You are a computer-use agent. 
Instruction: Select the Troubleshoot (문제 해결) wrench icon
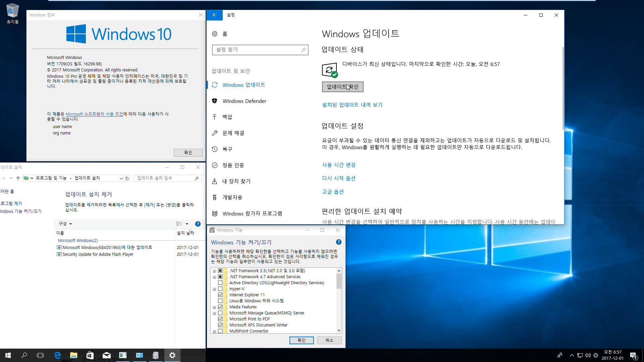click(x=215, y=133)
